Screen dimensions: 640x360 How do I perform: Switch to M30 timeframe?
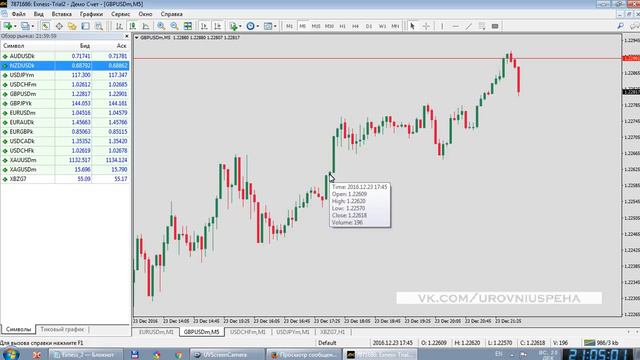pyautogui.click(x=329, y=26)
